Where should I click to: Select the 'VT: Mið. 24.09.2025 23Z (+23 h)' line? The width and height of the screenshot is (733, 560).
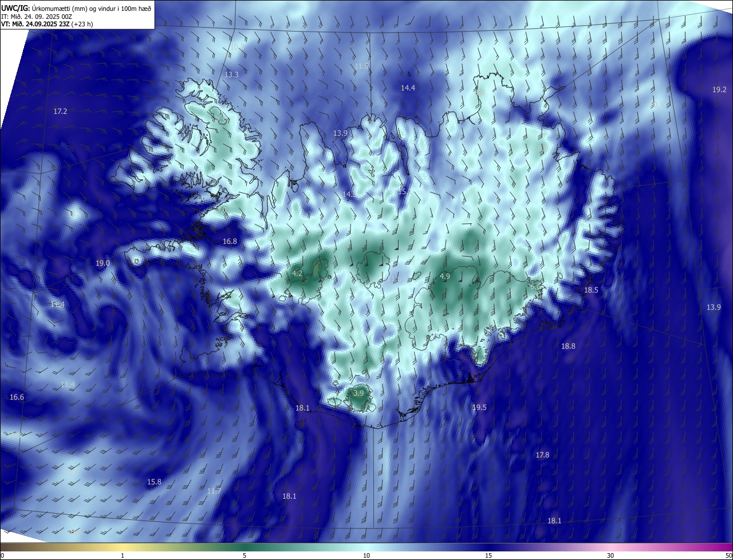click(48, 24)
